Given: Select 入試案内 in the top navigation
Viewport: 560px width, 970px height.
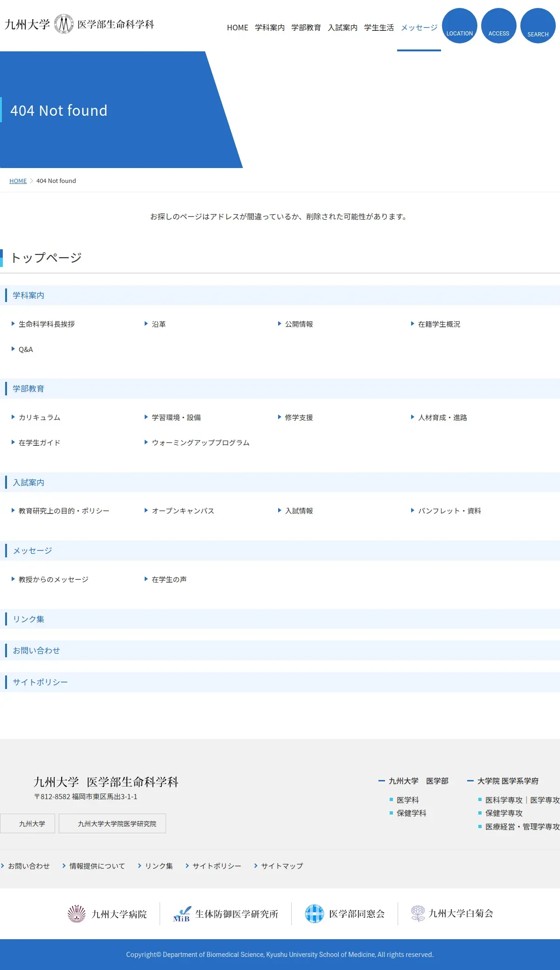Looking at the screenshot, I should (x=343, y=28).
